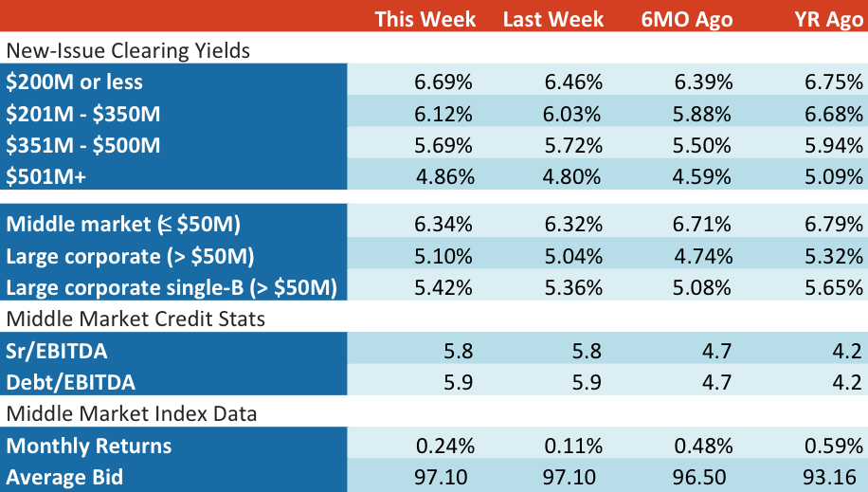Select the YR Ago column header
Screen dimensions: 868x492
[x=828, y=19]
